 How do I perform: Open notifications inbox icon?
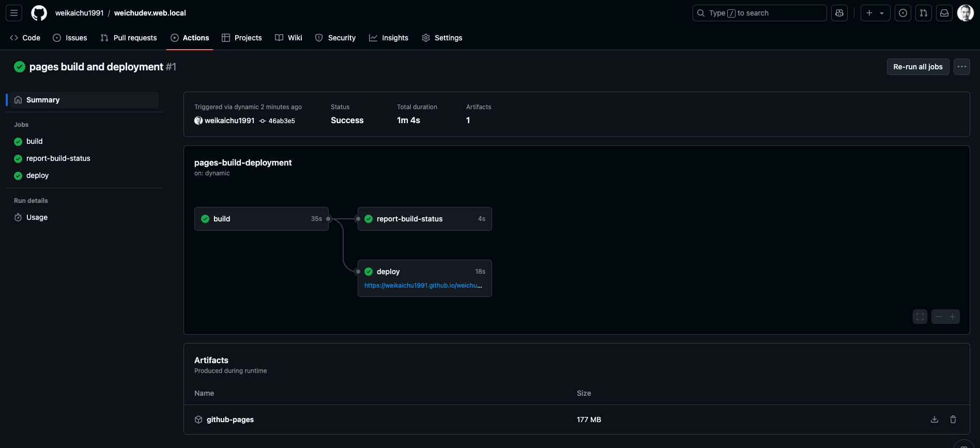click(944, 13)
